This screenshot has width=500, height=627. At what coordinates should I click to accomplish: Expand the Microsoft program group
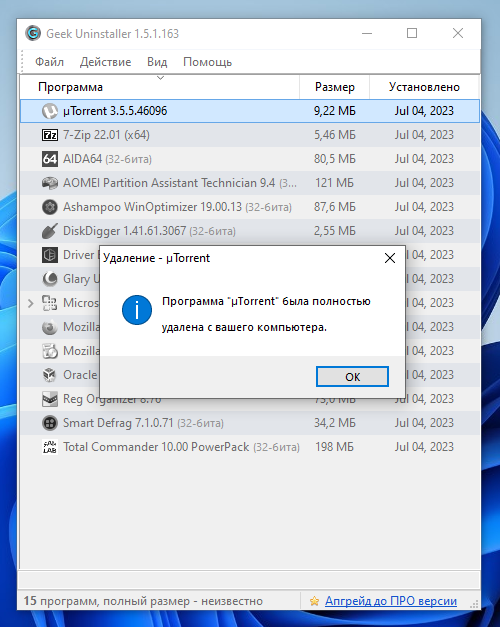pos(30,303)
